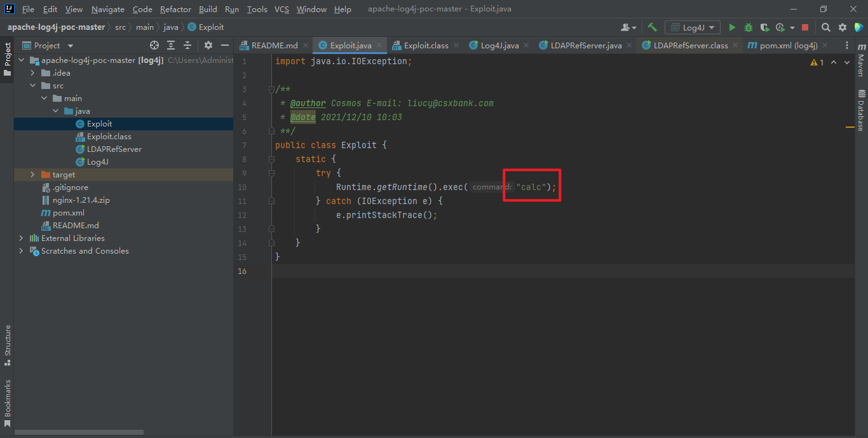This screenshot has height=438, width=868.
Task: Select README.md in project tree
Action: tap(76, 226)
